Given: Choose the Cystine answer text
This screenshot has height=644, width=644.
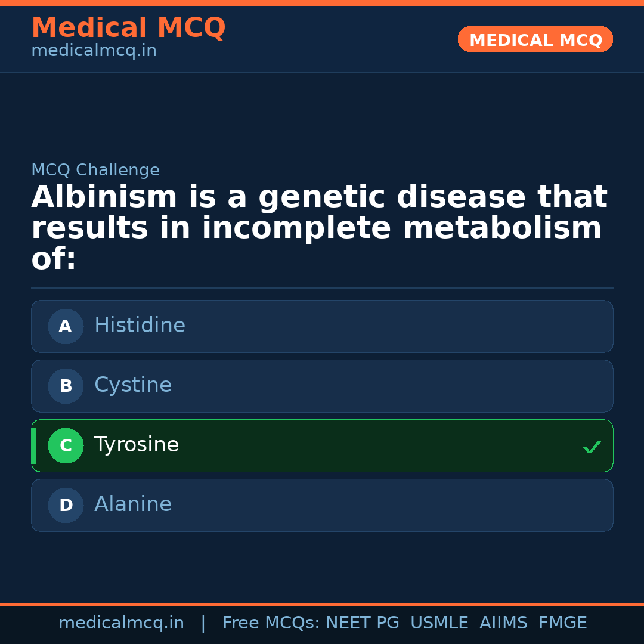Looking at the screenshot, I should pyautogui.click(x=133, y=385).
